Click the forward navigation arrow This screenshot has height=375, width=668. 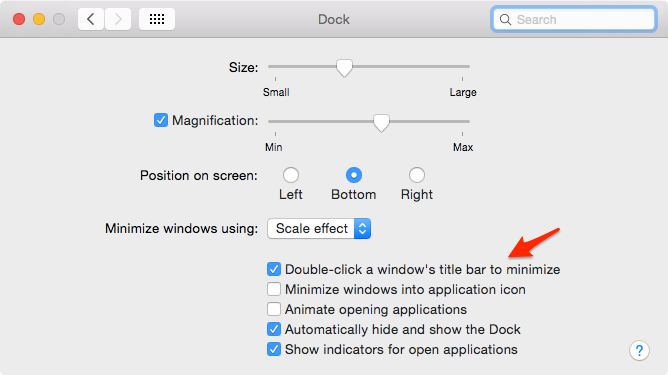click(118, 19)
